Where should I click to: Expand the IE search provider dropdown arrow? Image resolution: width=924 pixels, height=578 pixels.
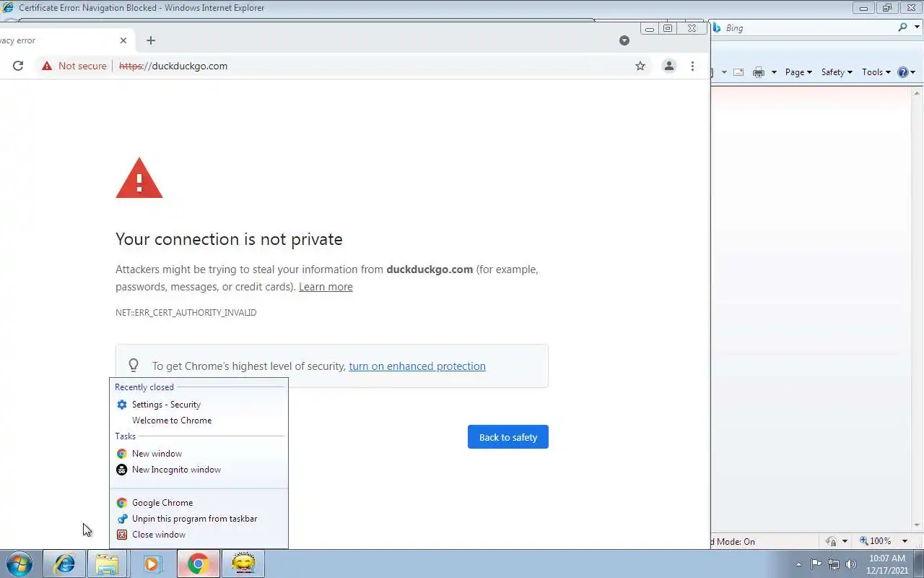[x=915, y=27]
